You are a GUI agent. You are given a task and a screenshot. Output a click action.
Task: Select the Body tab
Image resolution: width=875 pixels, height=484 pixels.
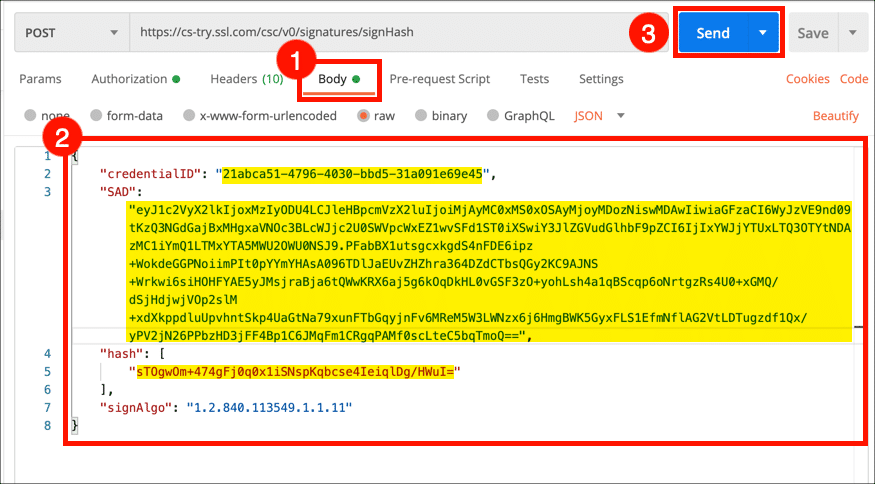point(339,79)
